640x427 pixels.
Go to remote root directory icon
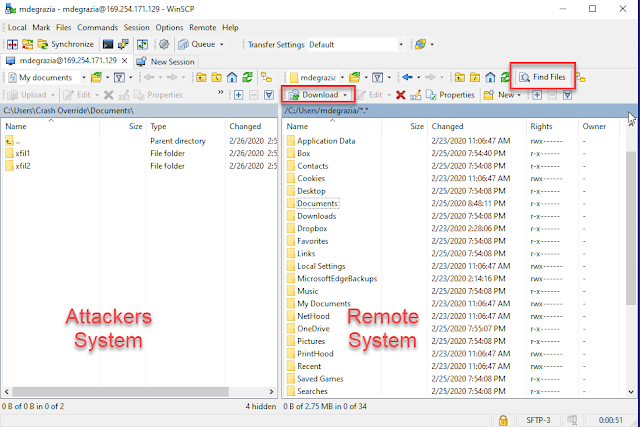(475, 77)
